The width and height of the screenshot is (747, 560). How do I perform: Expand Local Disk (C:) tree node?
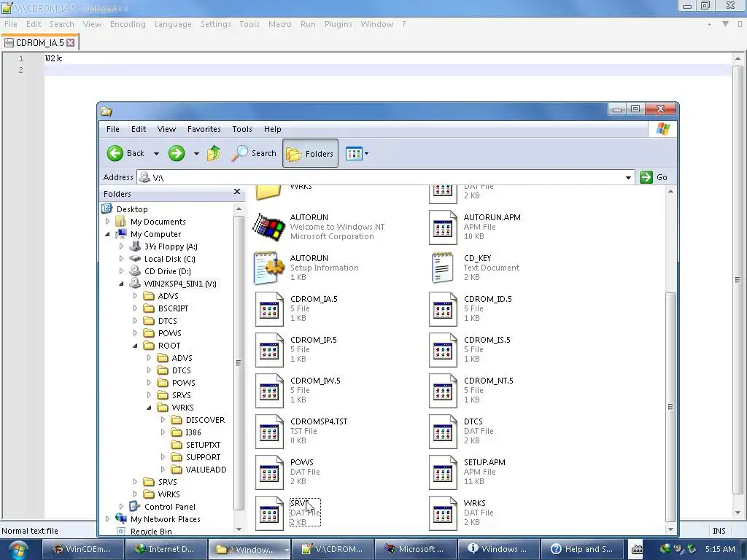coord(122,259)
